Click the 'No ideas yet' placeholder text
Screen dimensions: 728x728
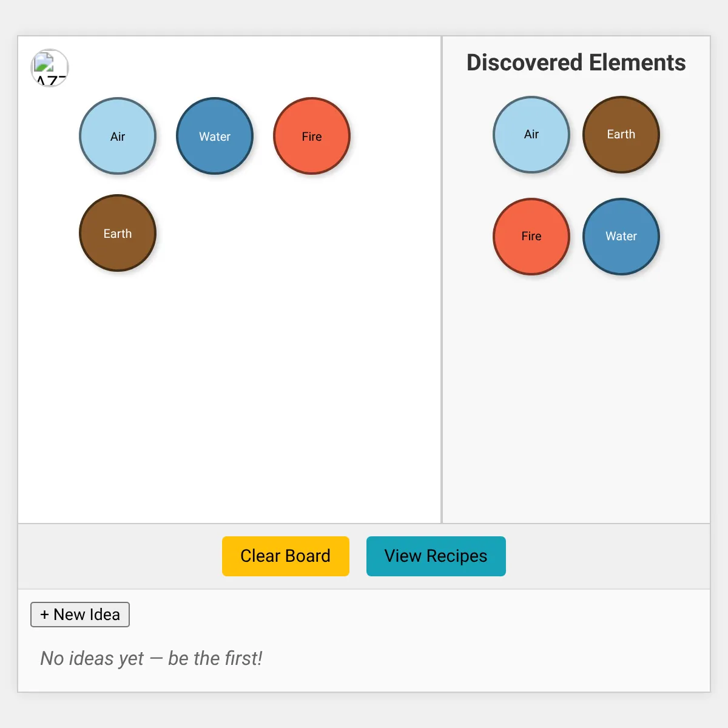click(x=151, y=658)
